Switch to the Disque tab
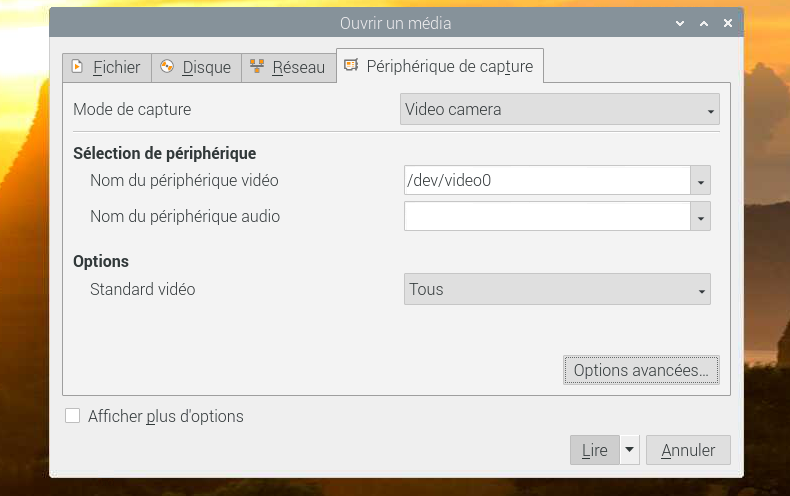The width and height of the screenshot is (790, 496). [x=196, y=67]
